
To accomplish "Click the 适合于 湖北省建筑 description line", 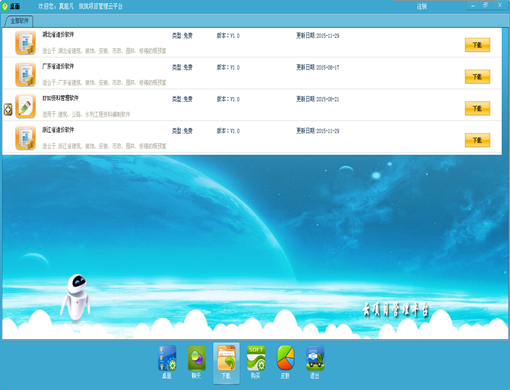I will click(104, 51).
